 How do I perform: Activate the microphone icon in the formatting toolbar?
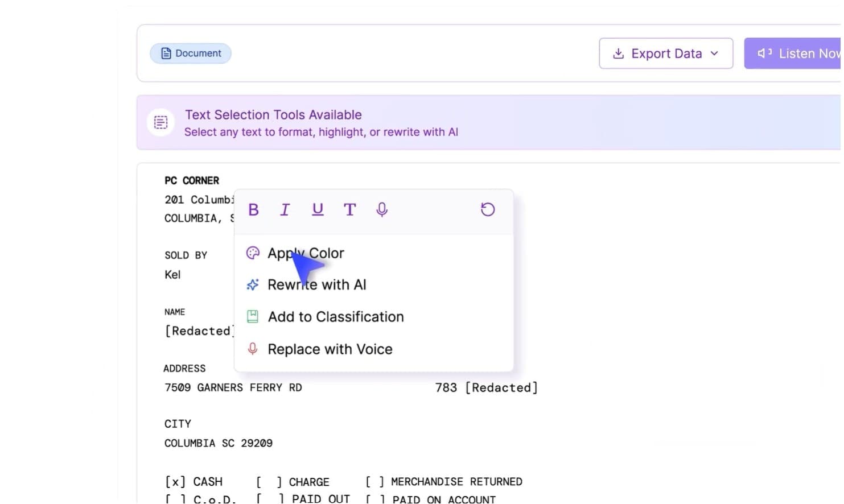[381, 209]
